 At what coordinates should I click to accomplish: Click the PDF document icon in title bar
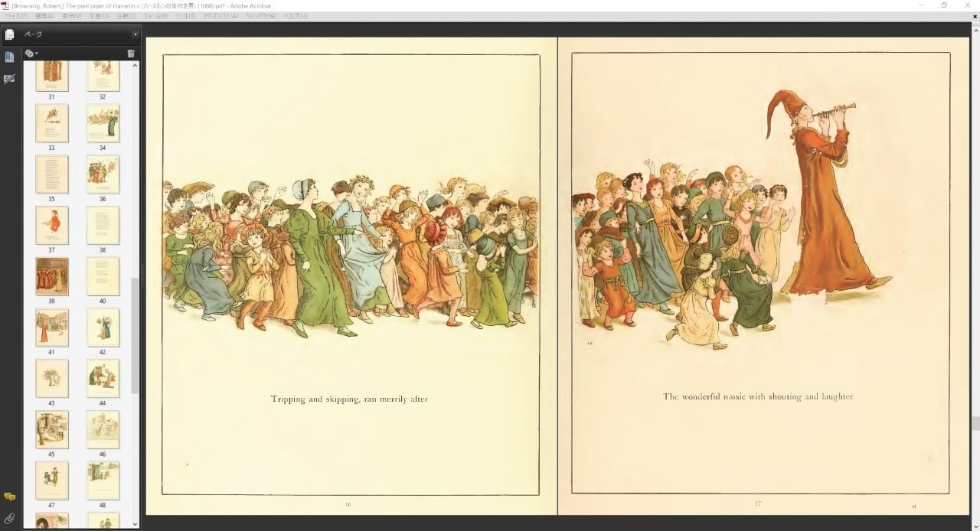pos(5,5)
